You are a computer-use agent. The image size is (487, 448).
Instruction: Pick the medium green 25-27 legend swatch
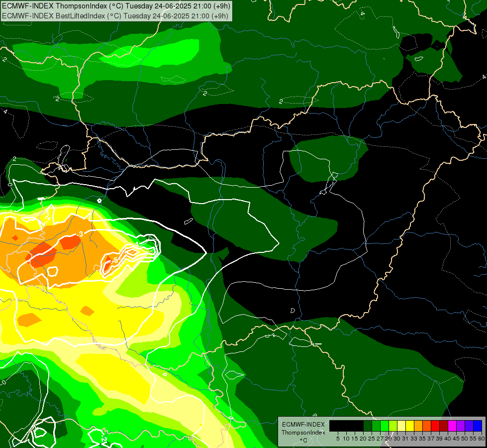pyautogui.click(x=376, y=426)
